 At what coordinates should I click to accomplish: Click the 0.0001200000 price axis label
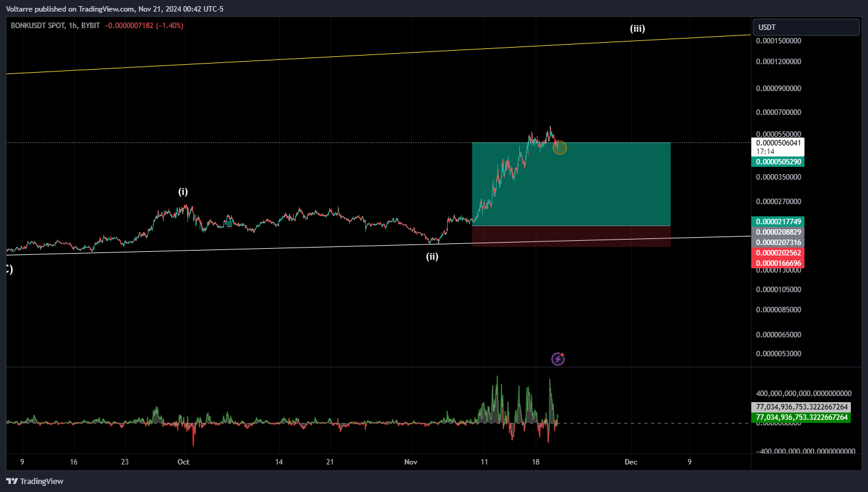(778, 62)
